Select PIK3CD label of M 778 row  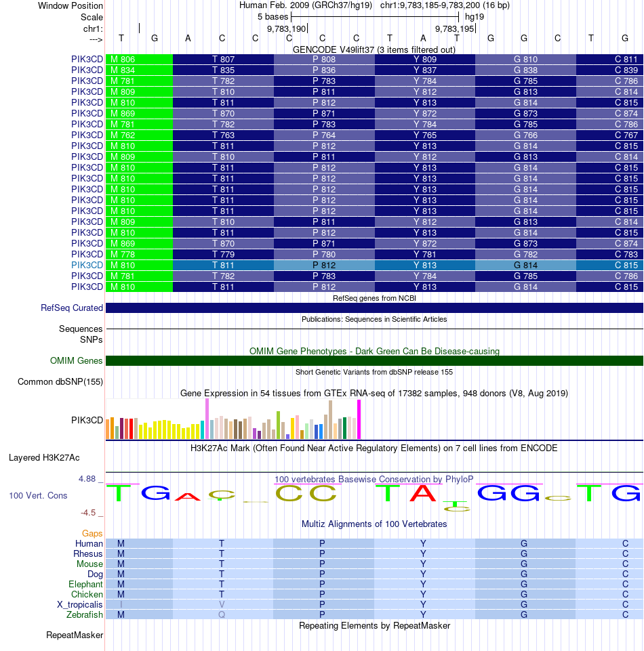(87, 254)
